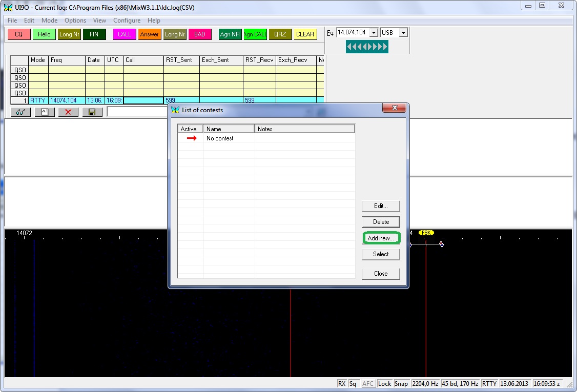
Task: Expand the USB mode dropdown
Action: [x=403, y=33]
